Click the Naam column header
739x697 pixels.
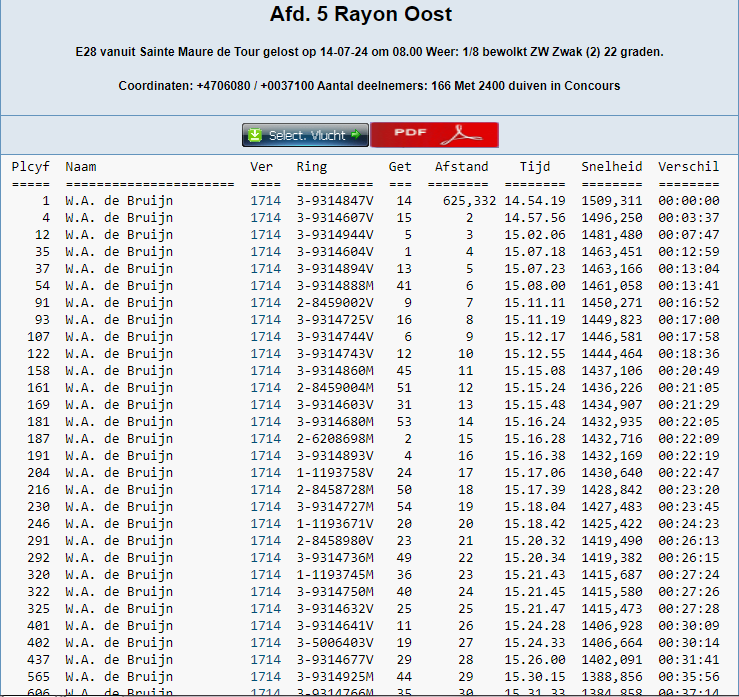pos(81,167)
